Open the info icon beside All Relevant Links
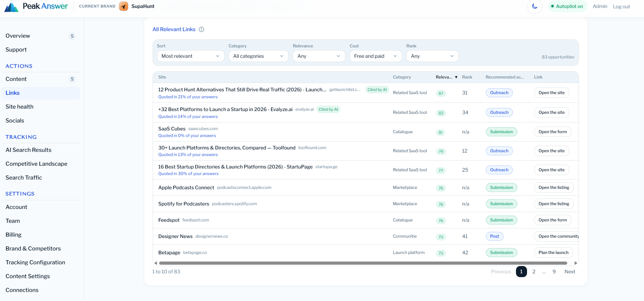The height and width of the screenshot is (301, 644). 201,29
